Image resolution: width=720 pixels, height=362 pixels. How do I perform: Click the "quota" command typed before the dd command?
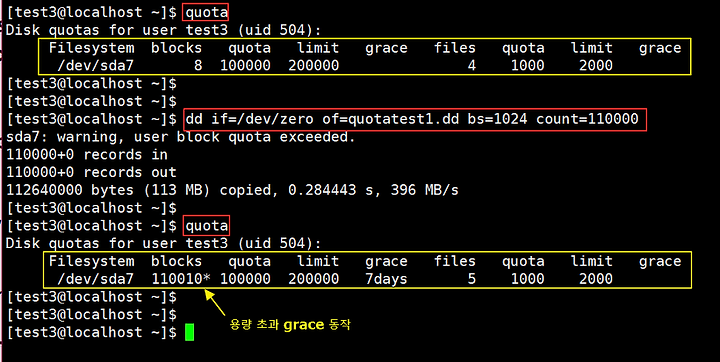click(x=206, y=12)
